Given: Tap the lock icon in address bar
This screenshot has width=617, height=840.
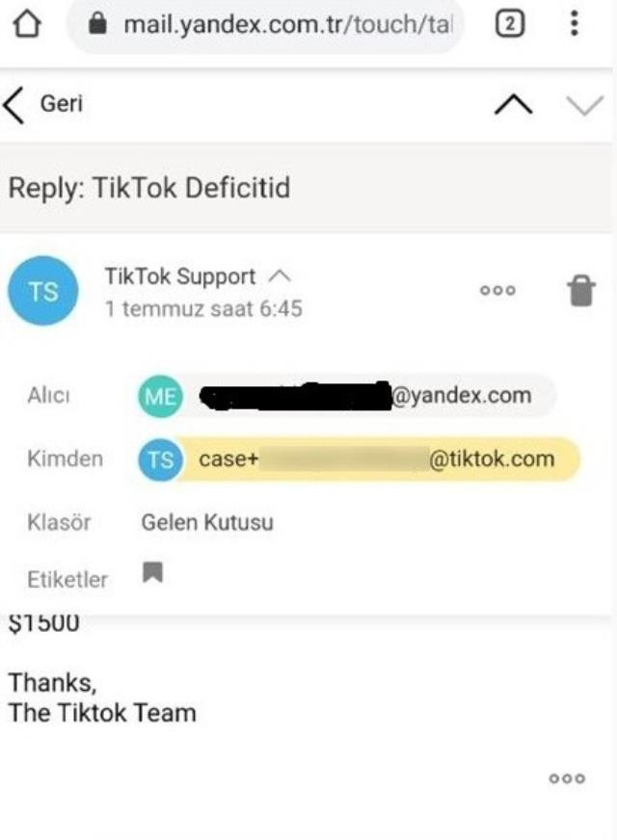Looking at the screenshot, I should point(97,23).
